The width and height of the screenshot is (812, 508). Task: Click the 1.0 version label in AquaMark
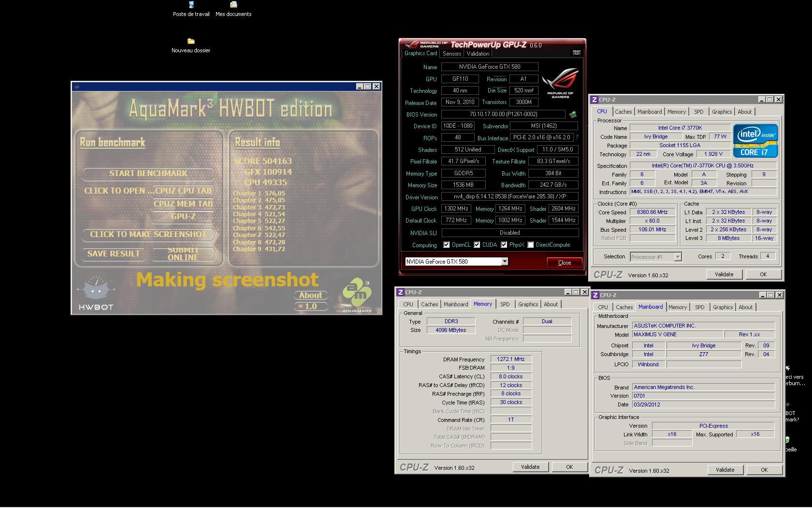pyautogui.click(x=310, y=306)
